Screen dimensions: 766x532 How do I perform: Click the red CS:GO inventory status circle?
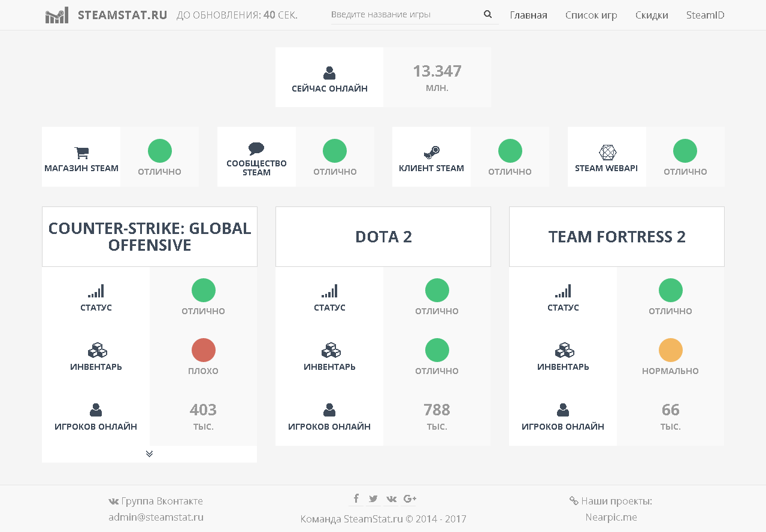(x=204, y=350)
